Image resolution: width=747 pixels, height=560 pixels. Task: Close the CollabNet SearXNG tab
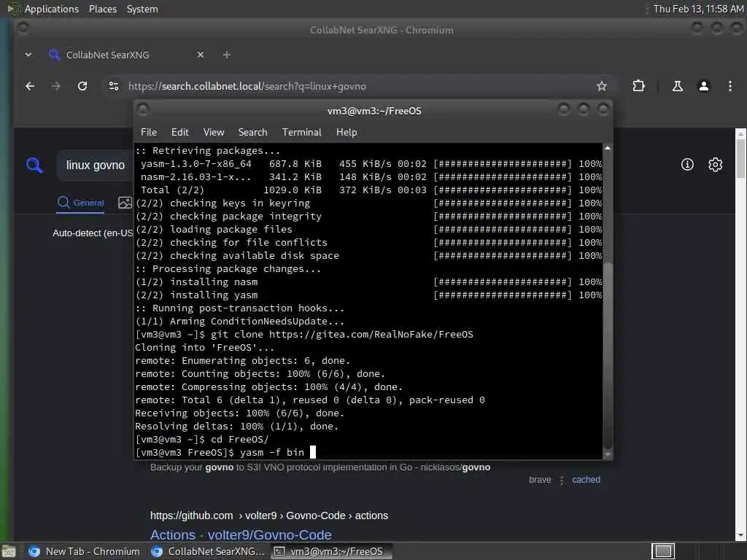201,55
